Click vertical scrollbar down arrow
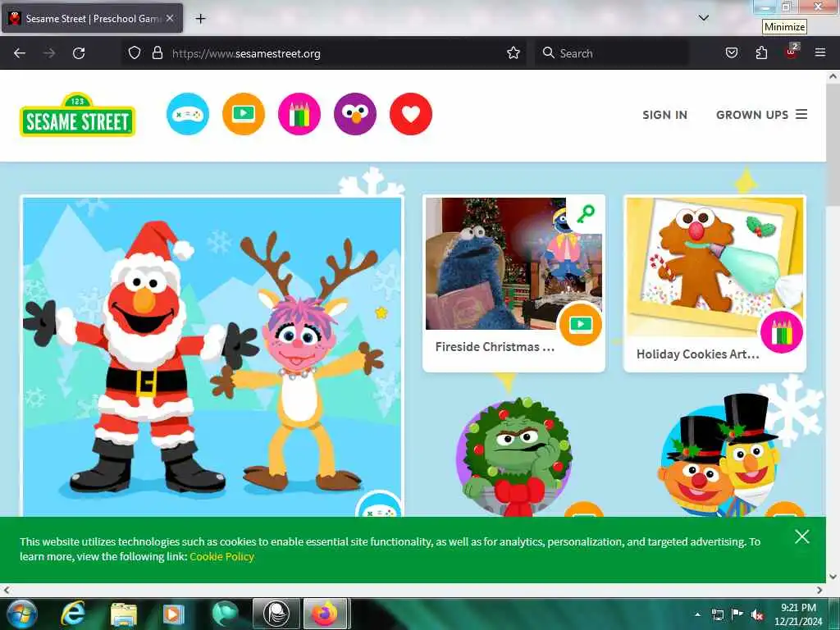Screen dimensions: 840x630 (x=833, y=577)
